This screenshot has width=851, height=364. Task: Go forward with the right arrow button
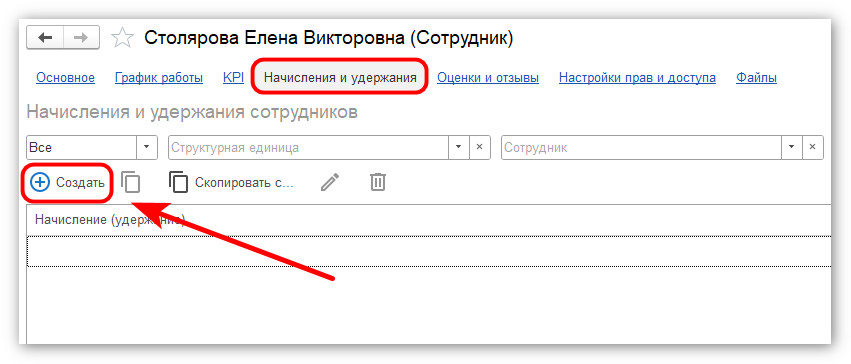pyautogui.click(x=81, y=38)
